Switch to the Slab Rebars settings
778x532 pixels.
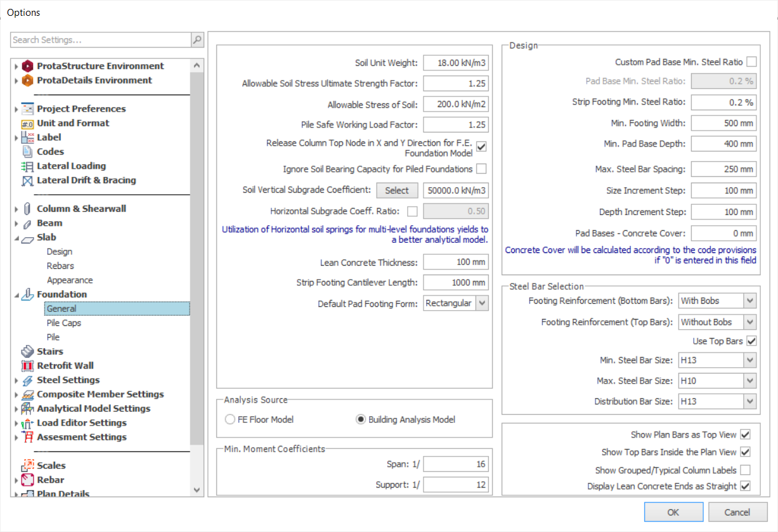click(x=60, y=265)
